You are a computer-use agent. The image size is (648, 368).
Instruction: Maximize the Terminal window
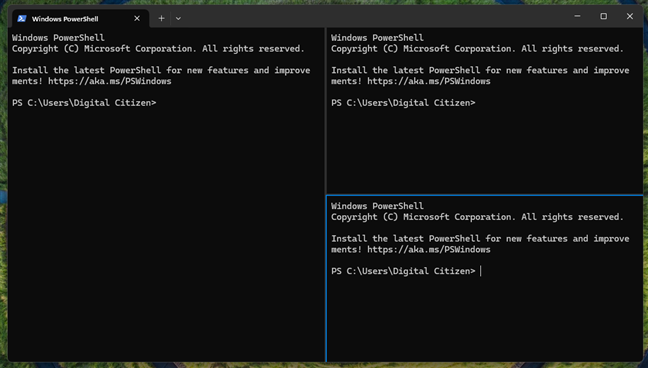pos(604,17)
